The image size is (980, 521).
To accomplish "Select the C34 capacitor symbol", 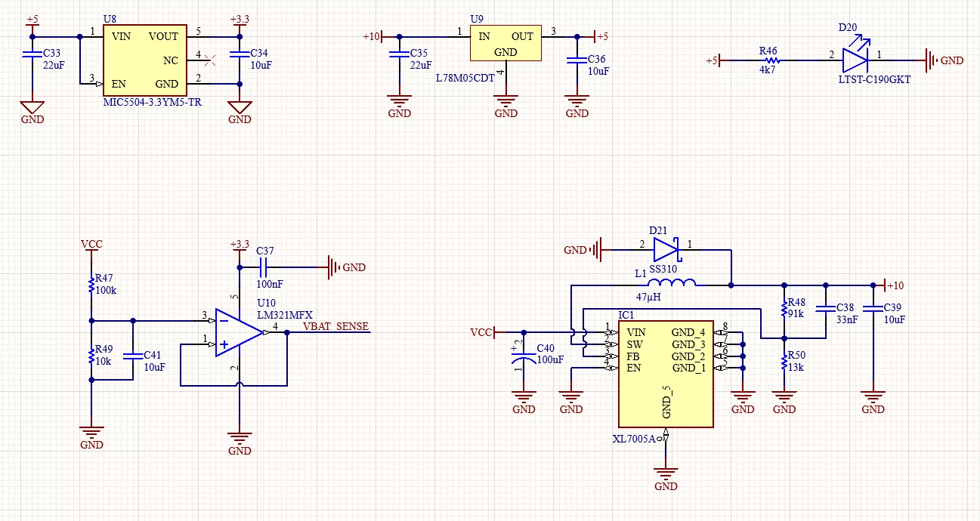I will tap(240, 54).
